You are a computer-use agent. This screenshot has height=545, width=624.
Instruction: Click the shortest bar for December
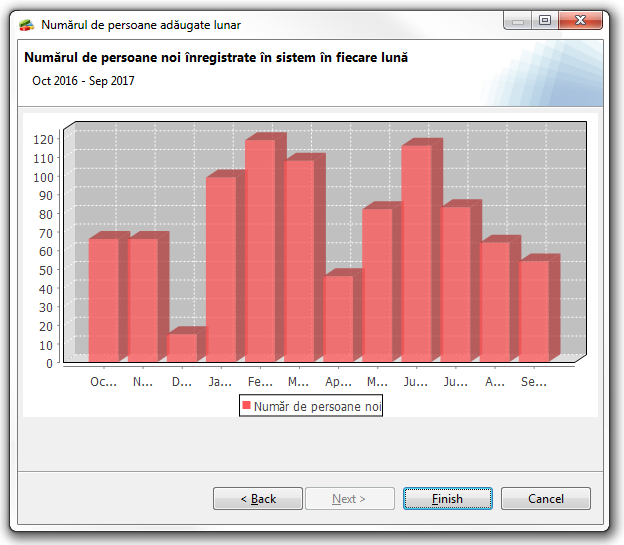click(x=182, y=347)
